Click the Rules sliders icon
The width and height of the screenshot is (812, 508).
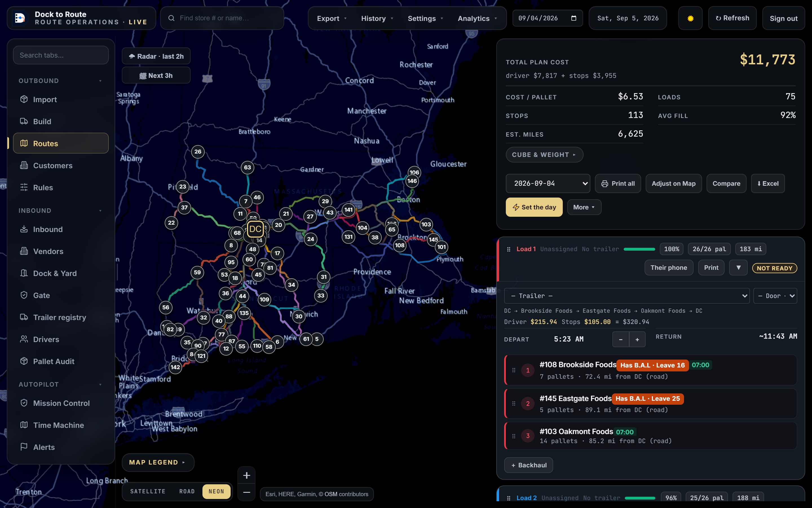24,187
